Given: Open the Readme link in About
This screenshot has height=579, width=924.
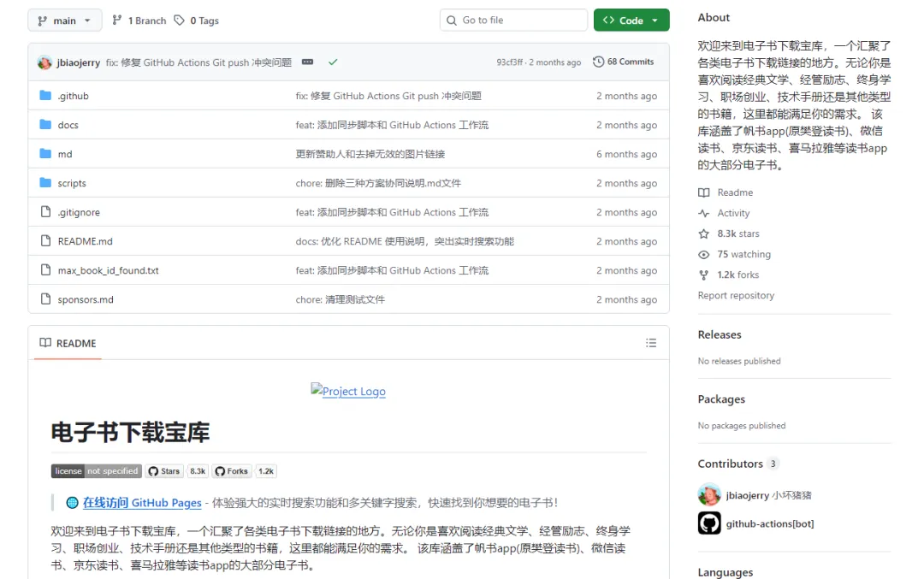Looking at the screenshot, I should pyautogui.click(x=735, y=192).
